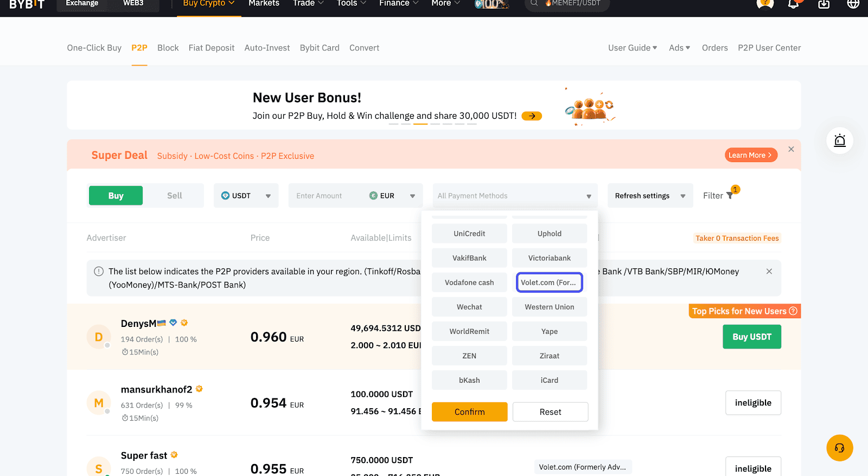Open the EUR currency dropdown
The height and width of the screenshot is (476, 868).
392,196
